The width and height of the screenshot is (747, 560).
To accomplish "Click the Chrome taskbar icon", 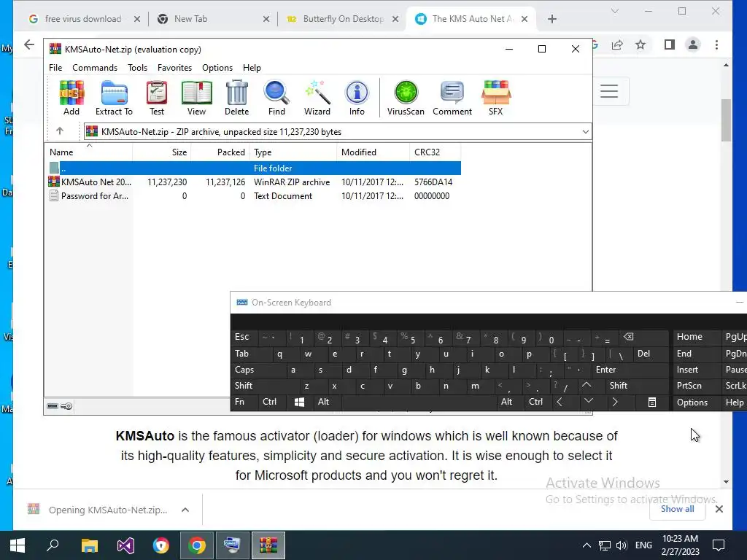I will coord(197,545).
